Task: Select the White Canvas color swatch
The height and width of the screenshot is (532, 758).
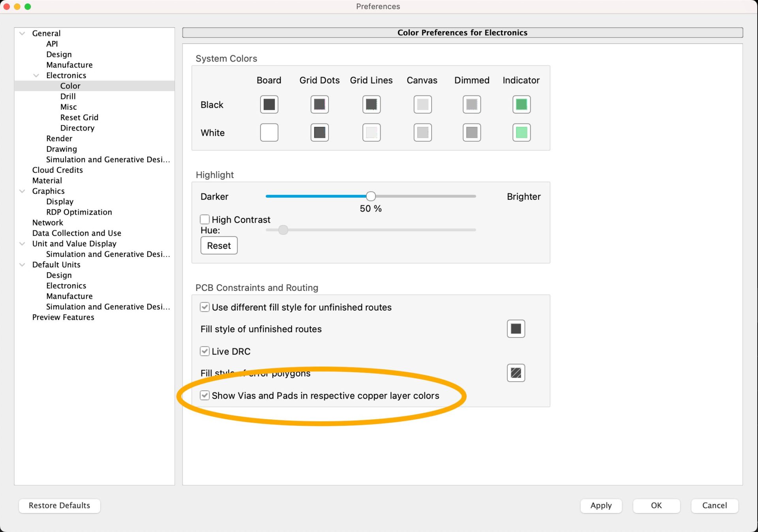Action: tap(422, 133)
